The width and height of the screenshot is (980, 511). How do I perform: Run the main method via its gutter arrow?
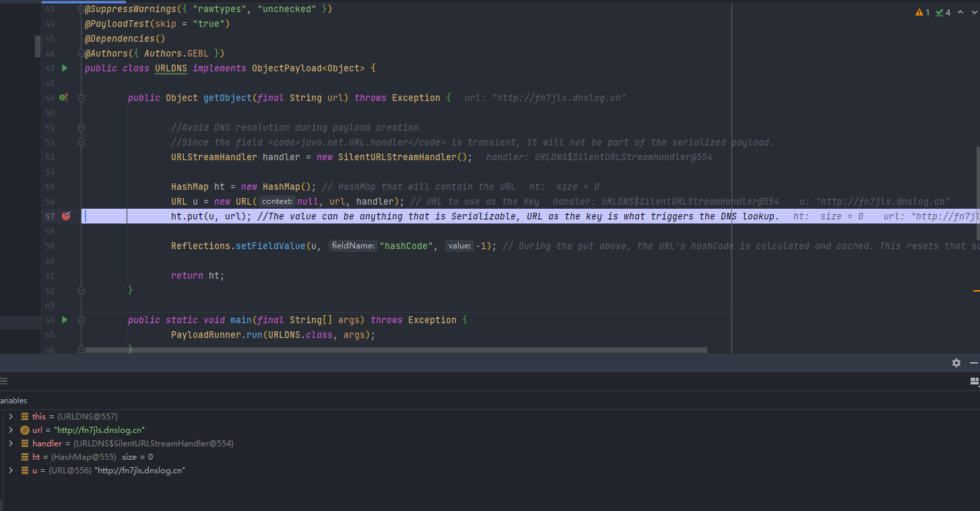click(65, 320)
